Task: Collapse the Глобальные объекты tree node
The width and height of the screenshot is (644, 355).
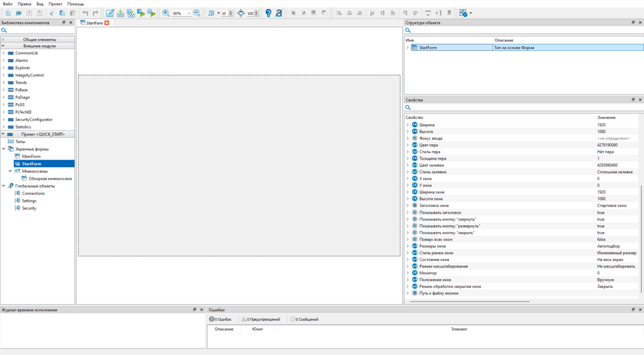Action: (x=4, y=186)
